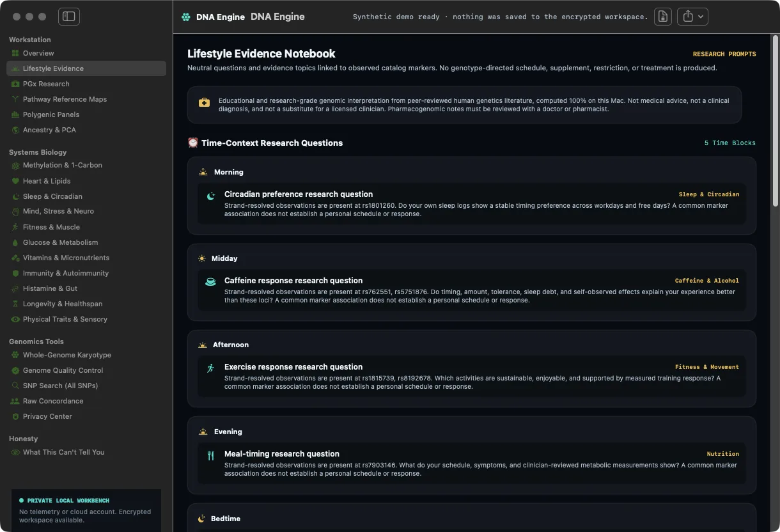Click the encrypted document icon in the toolbar

click(663, 17)
